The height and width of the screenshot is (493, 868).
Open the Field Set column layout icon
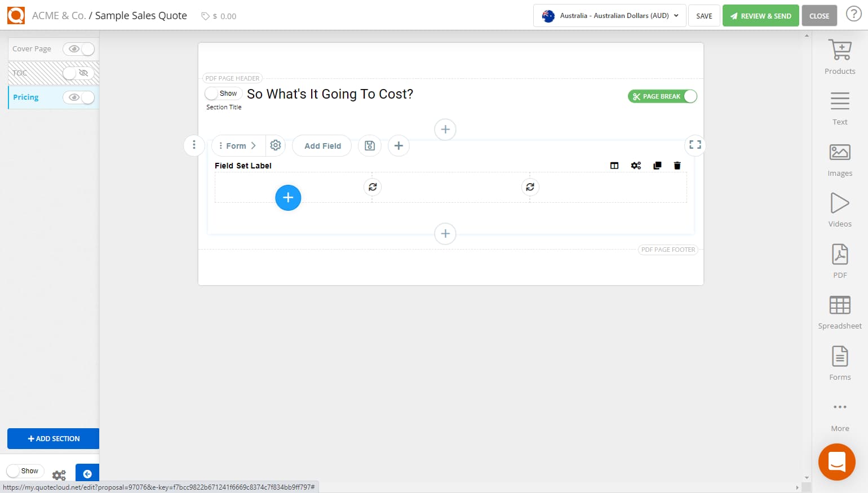(614, 165)
